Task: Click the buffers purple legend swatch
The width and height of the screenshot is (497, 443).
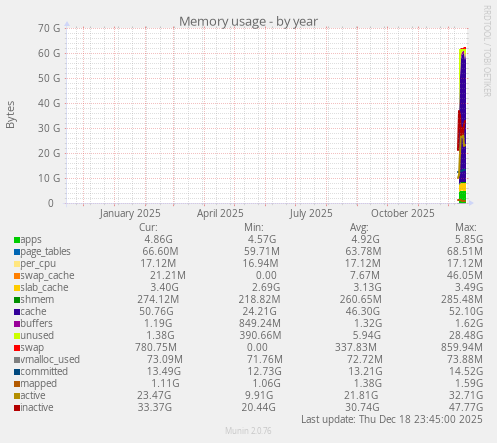Action: click(17, 324)
